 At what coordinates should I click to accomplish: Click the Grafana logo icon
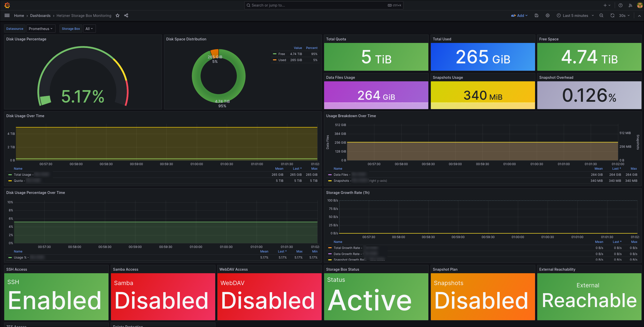pyautogui.click(x=7, y=5)
